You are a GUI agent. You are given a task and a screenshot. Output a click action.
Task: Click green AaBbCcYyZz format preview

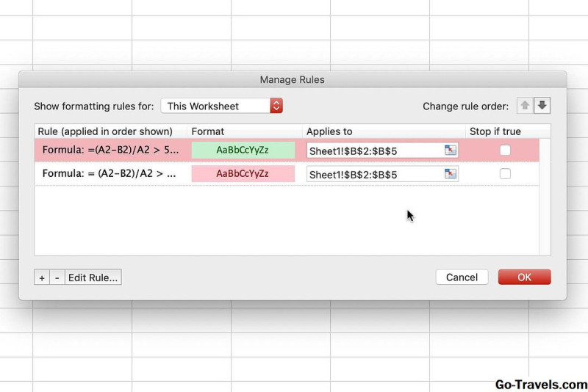pyautogui.click(x=243, y=150)
